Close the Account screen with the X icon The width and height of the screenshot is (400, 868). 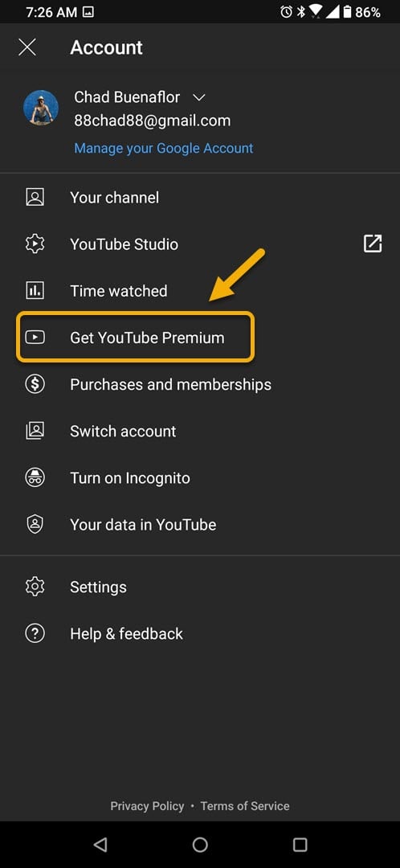(x=27, y=47)
